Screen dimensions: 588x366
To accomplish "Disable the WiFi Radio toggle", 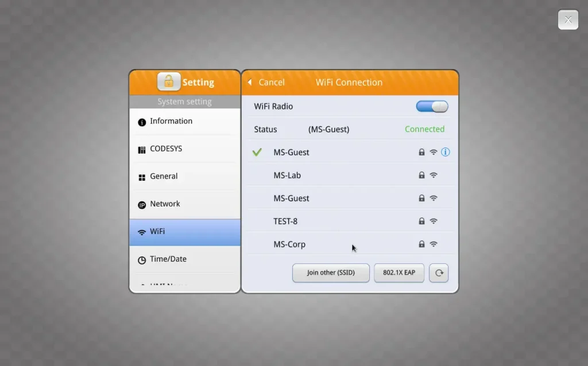I will [432, 106].
